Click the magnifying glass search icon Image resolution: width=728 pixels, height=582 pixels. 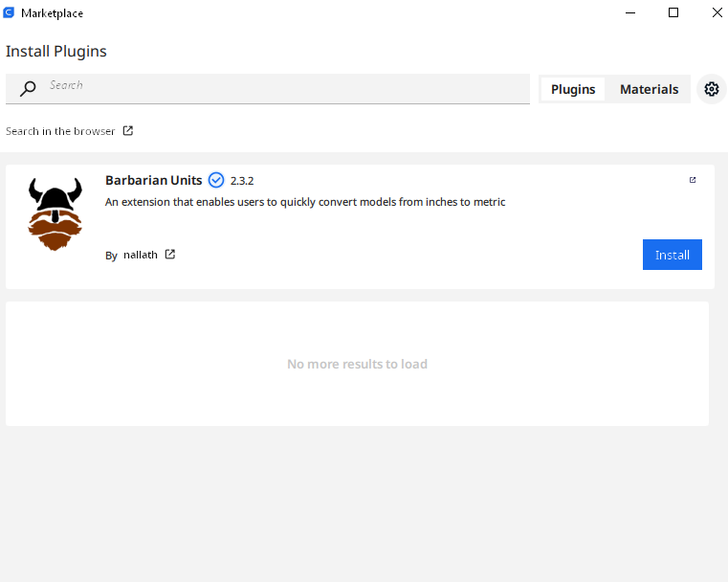[x=28, y=88]
